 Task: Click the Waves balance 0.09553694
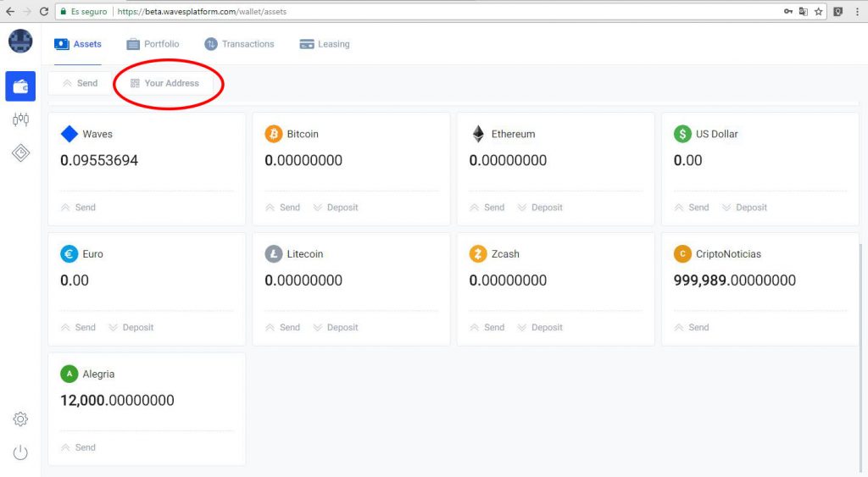[x=99, y=160]
